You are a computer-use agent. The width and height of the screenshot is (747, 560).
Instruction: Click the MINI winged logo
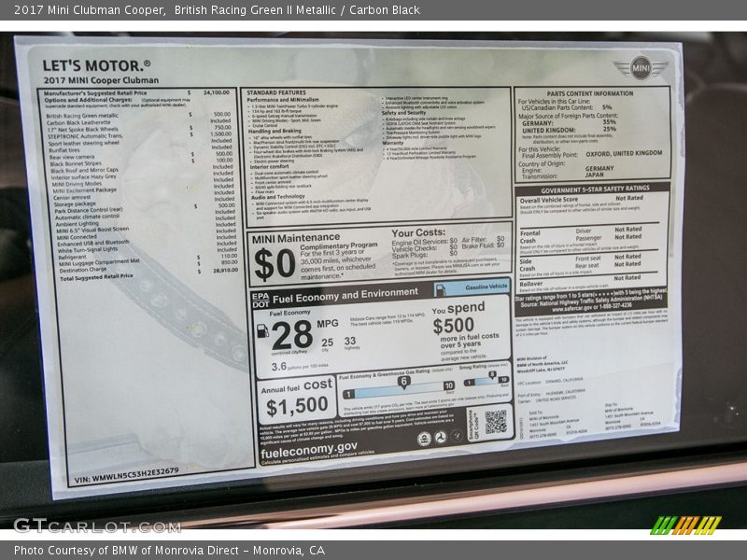click(641, 68)
